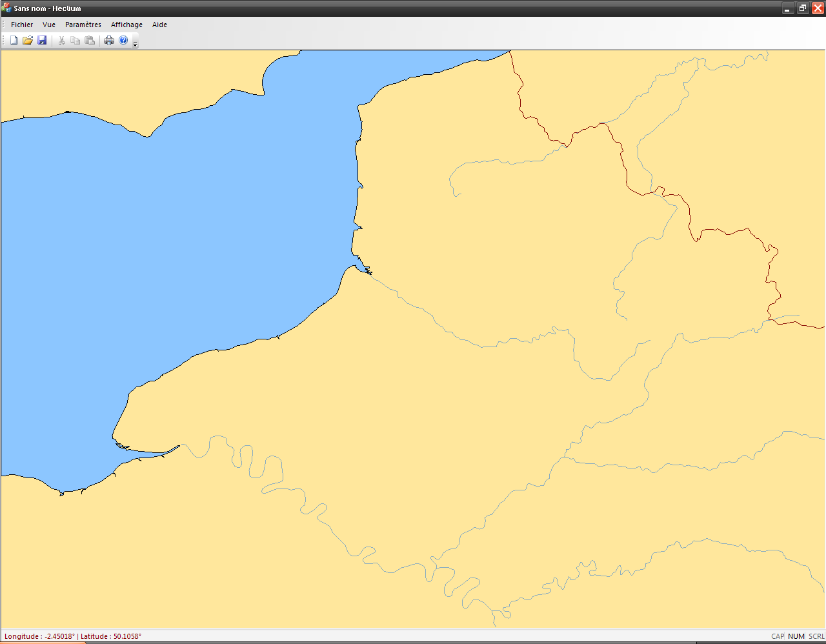Create a new document with the blank page icon

[14, 41]
